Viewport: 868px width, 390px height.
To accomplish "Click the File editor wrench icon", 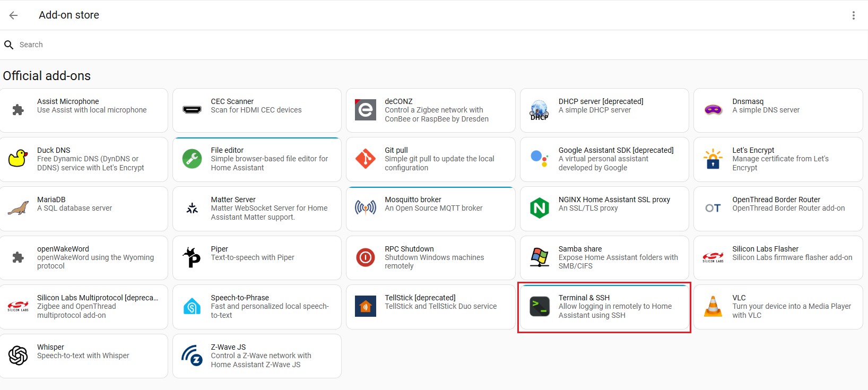I will tap(192, 159).
